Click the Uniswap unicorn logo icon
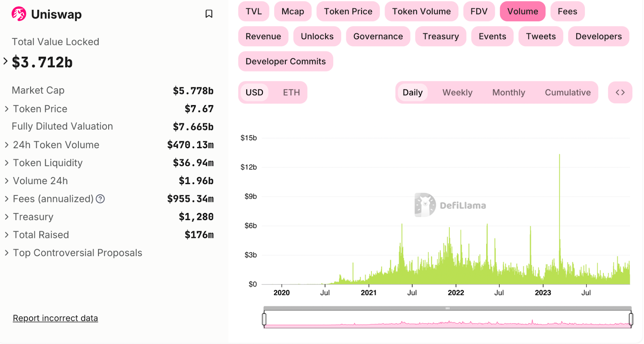 click(x=19, y=14)
